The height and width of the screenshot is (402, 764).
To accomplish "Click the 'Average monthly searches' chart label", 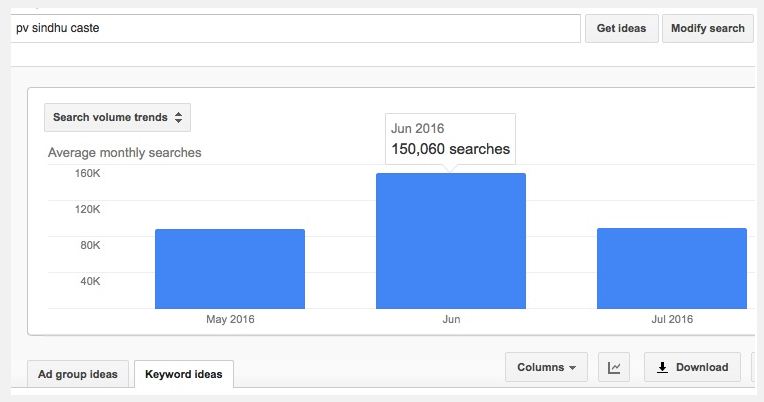I will click(125, 153).
